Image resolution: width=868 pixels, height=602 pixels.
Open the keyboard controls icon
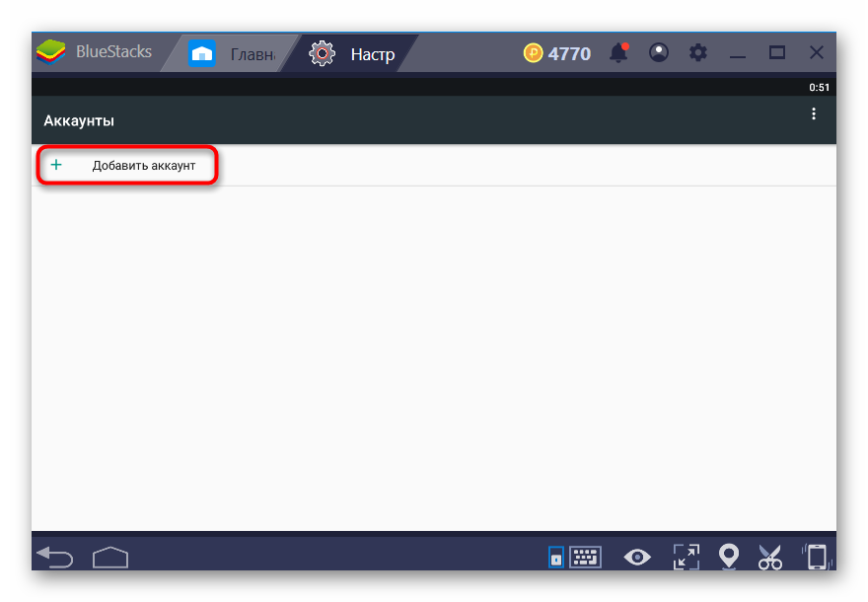pyautogui.click(x=585, y=557)
